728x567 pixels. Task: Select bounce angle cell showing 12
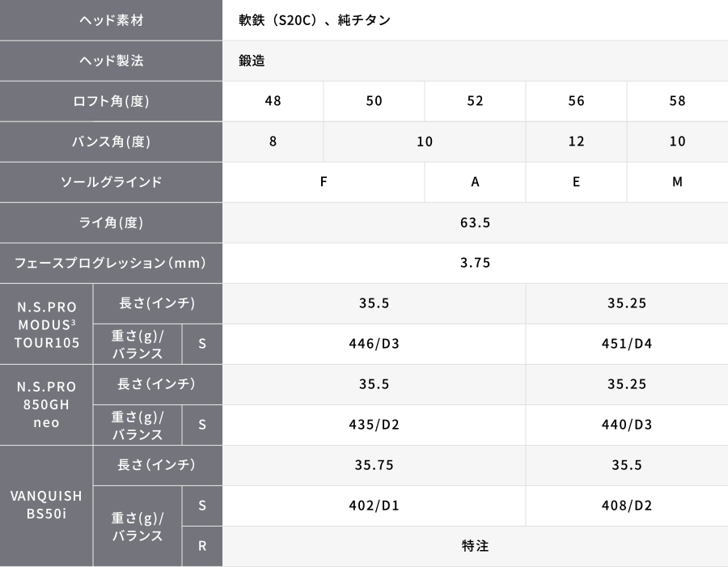click(576, 142)
